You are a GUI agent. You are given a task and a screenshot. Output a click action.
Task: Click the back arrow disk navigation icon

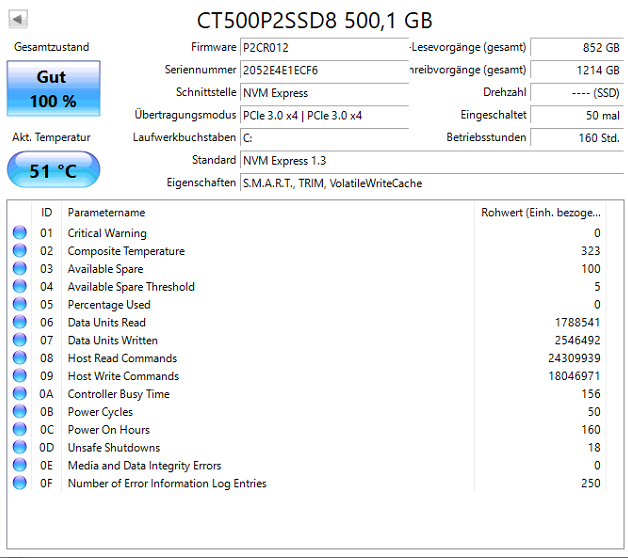click(x=18, y=19)
